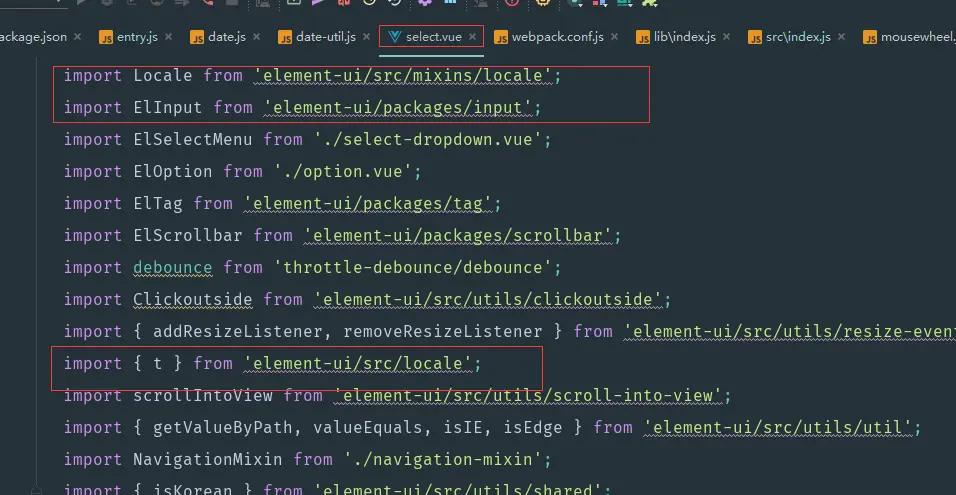Click the JS file icon on date-util.js tab
The height and width of the screenshot is (495, 956).
coord(285,38)
